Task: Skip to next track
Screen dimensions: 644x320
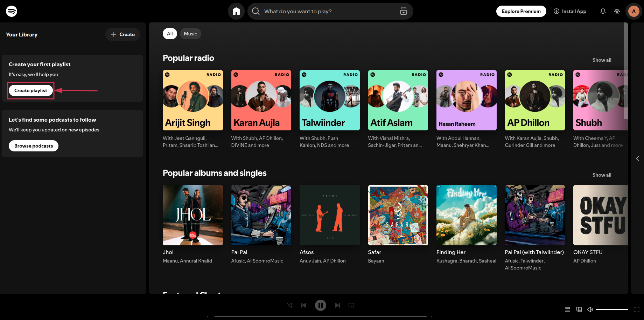Action: click(x=337, y=305)
